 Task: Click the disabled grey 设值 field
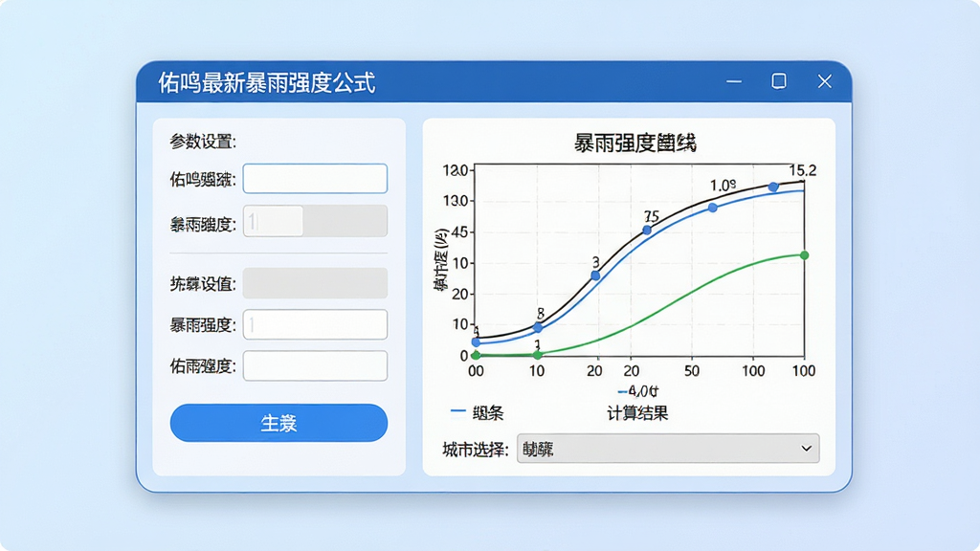tap(315, 283)
